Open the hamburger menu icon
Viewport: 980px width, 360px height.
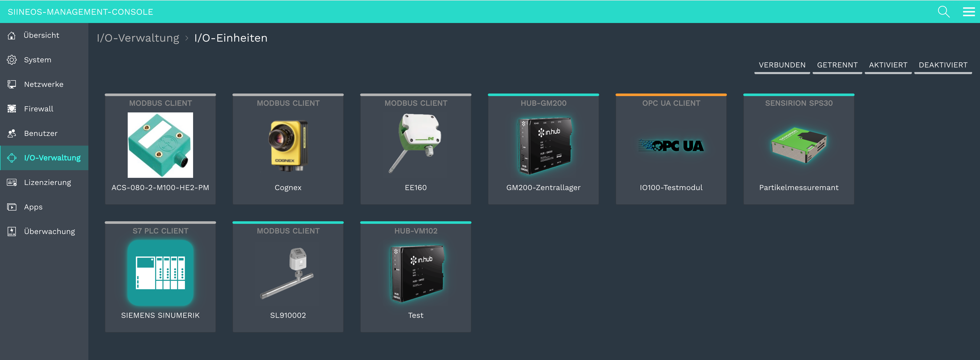click(x=969, y=12)
